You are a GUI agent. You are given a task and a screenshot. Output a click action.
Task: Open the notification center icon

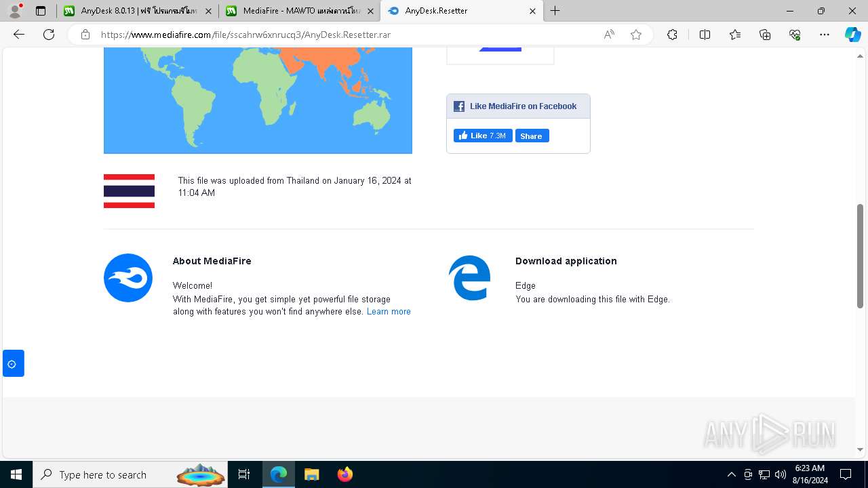tap(846, 474)
